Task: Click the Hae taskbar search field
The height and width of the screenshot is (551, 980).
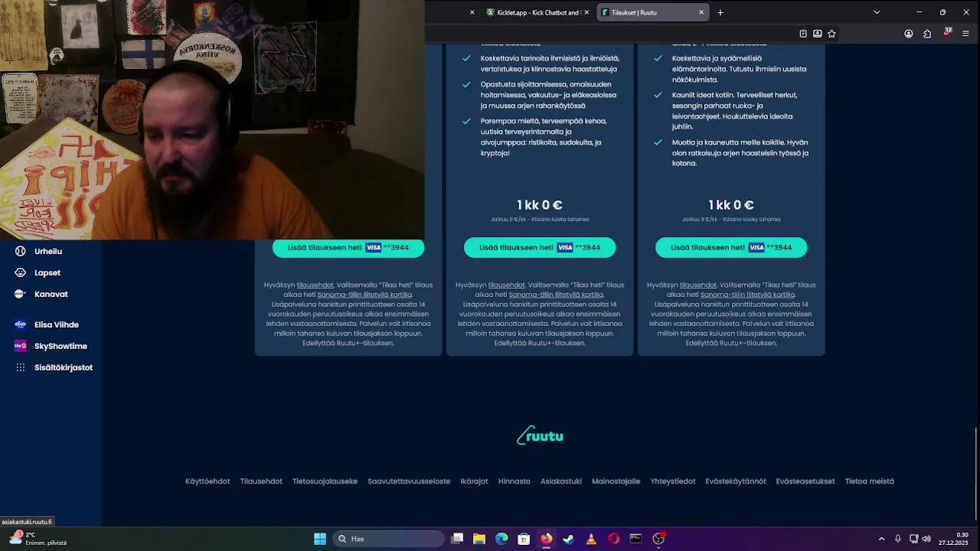Action: click(x=390, y=539)
